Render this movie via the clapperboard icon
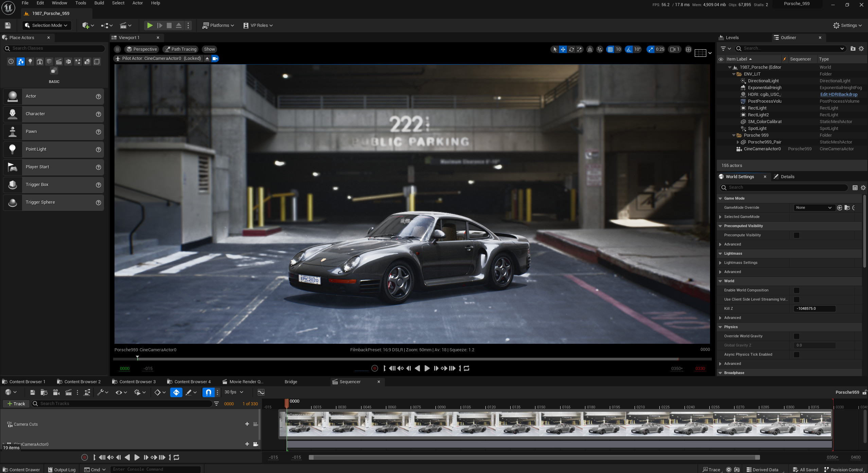 tap(68, 392)
